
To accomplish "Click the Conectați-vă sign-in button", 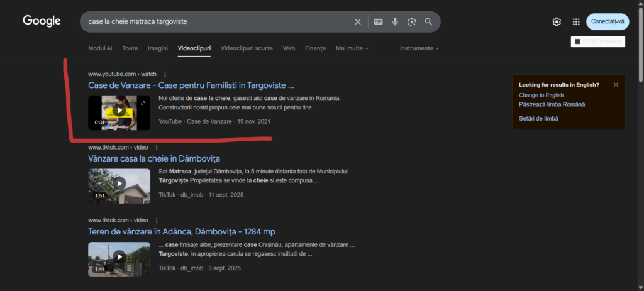I will [x=608, y=22].
